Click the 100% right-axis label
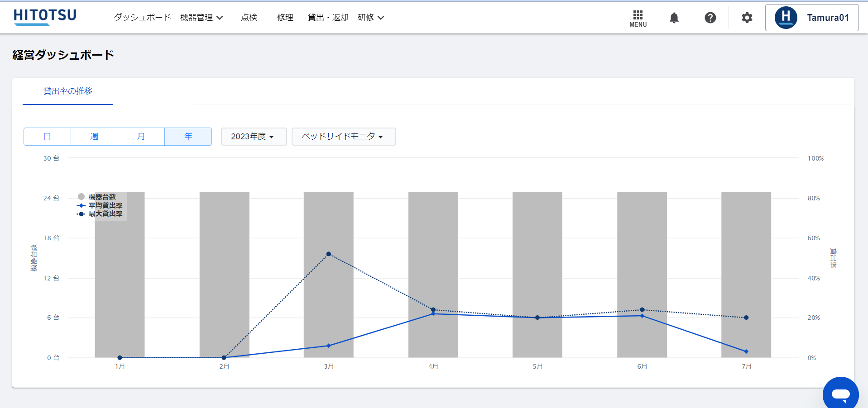 815,158
